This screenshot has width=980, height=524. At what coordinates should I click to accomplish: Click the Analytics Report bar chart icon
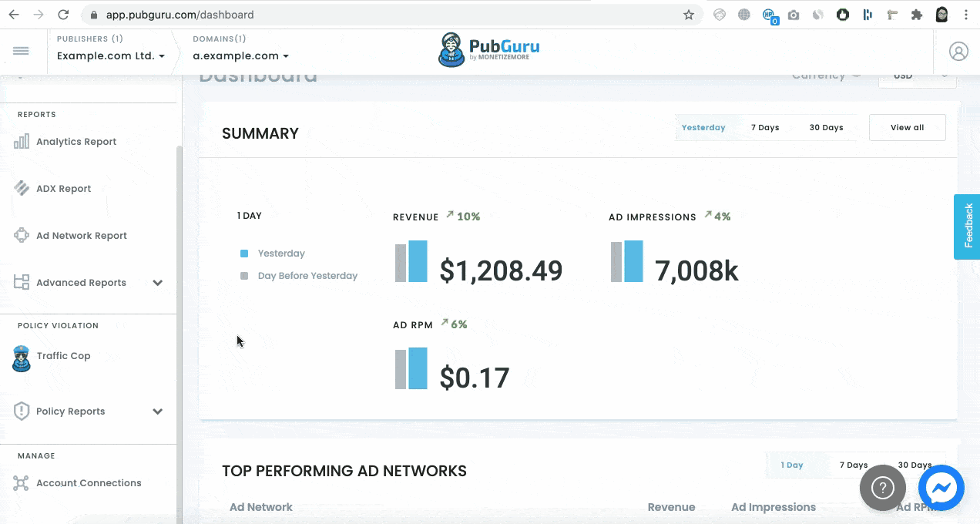pos(22,142)
